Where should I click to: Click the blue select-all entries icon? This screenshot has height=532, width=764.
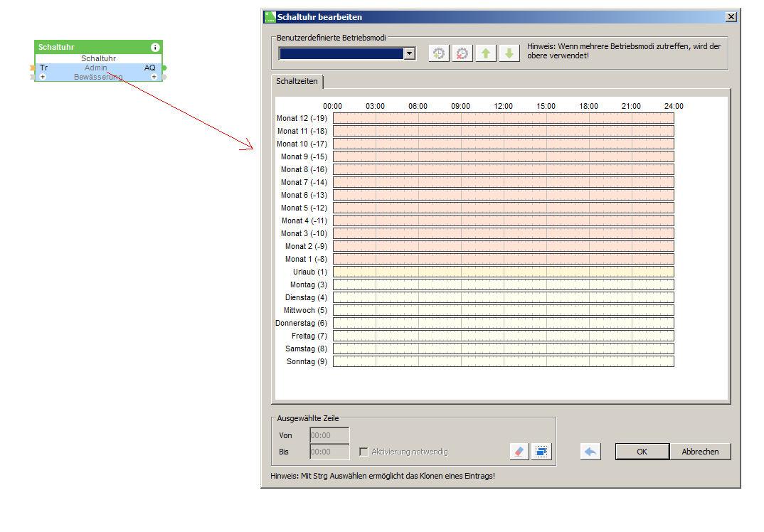pyautogui.click(x=542, y=452)
